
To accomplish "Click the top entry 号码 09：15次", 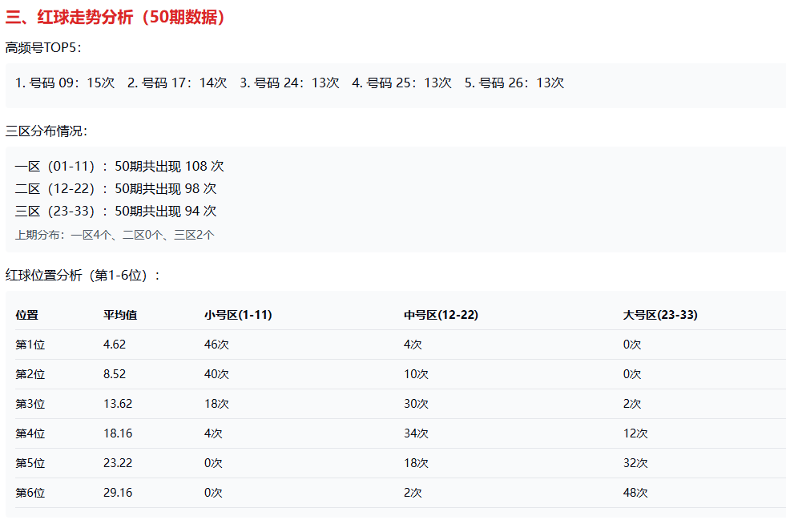I will pos(65,83).
